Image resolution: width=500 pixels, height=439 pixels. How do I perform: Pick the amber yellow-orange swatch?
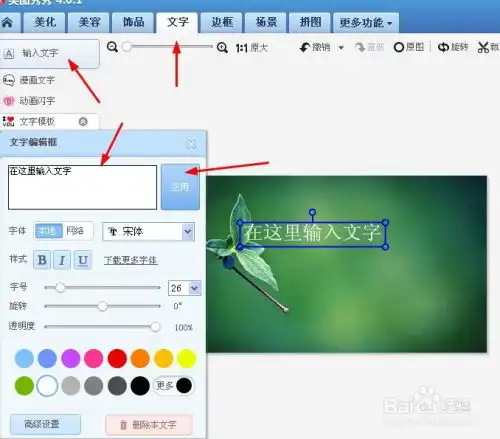click(163, 358)
